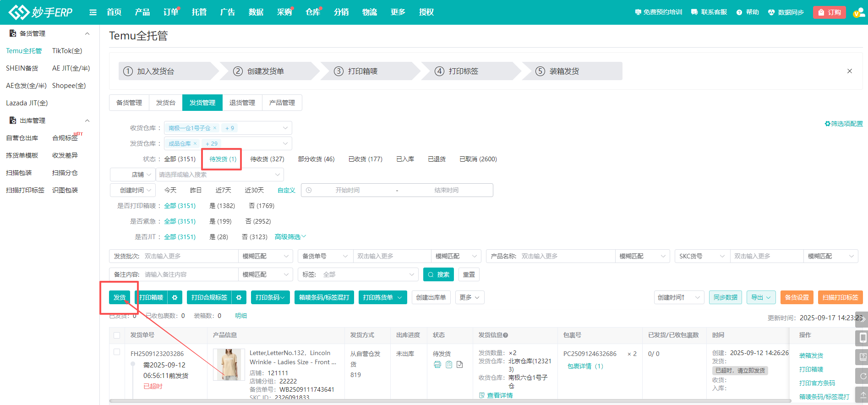Tick the select-all checkbox in table header
This screenshot has width=868, height=405.
coord(117,335)
